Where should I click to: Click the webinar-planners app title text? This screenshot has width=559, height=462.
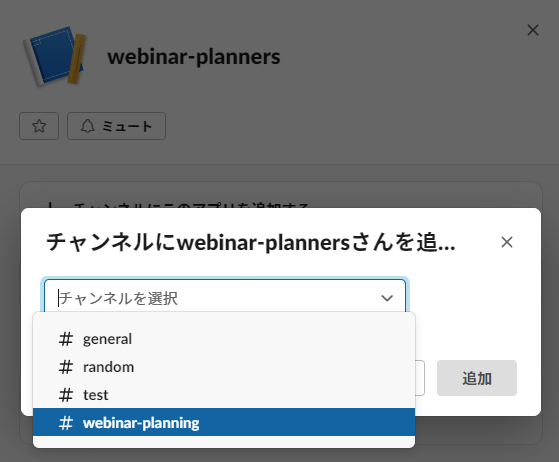194,57
